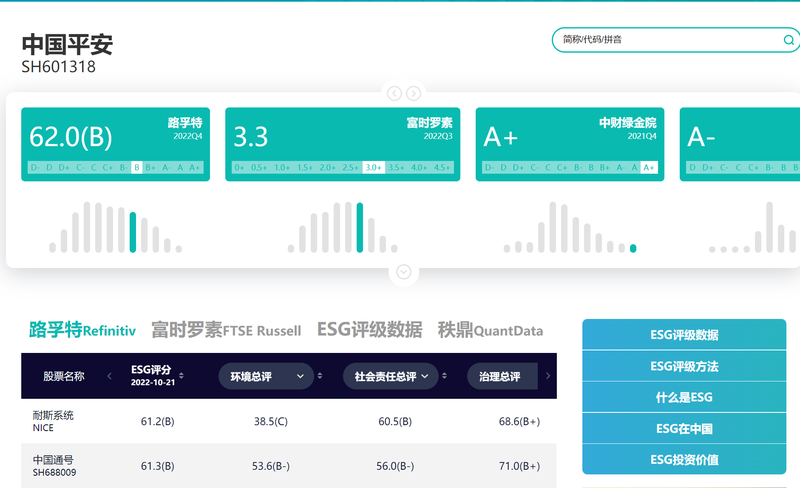Click the 股票名称 column header
Screen dimensions: 800x488
pos(64,376)
